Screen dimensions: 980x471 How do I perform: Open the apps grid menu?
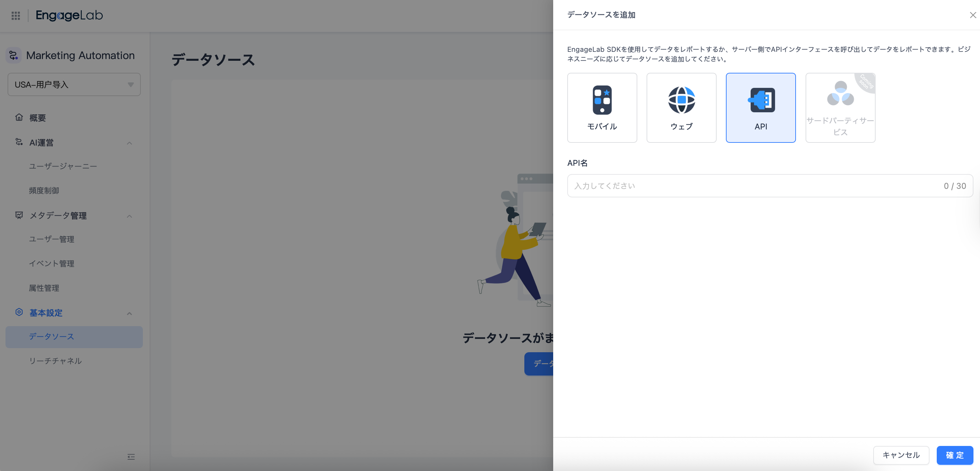(15, 15)
